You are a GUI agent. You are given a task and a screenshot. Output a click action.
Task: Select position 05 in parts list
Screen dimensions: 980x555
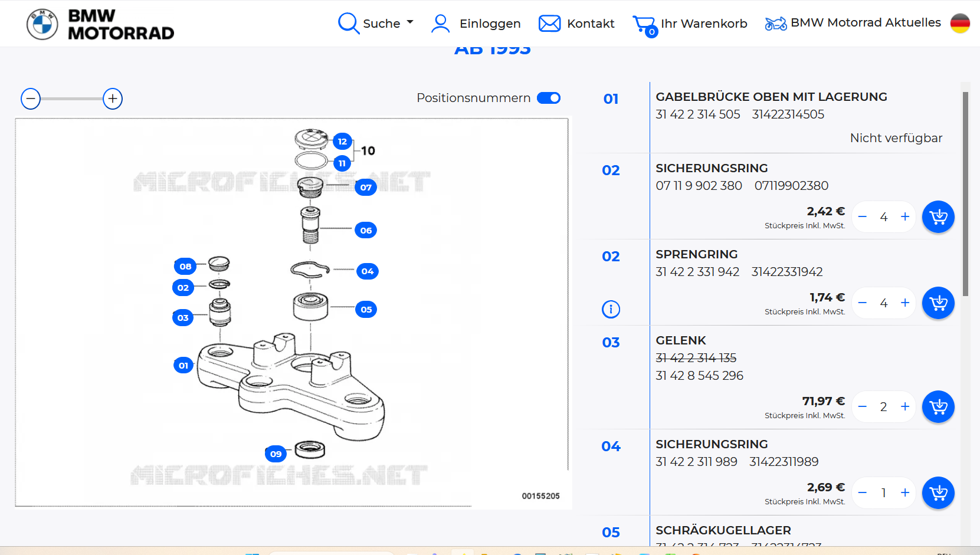[x=611, y=533]
